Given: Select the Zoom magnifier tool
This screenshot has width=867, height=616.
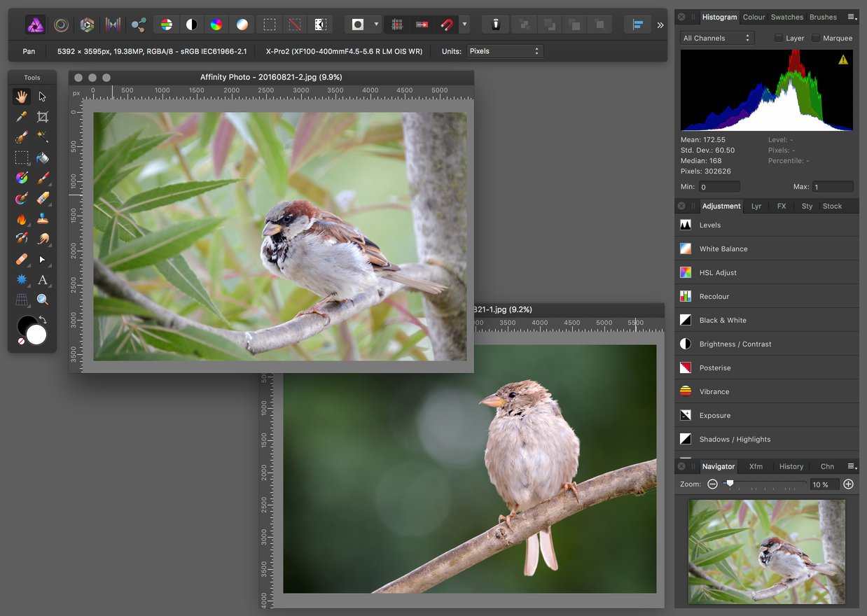Looking at the screenshot, I should coord(43,300).
